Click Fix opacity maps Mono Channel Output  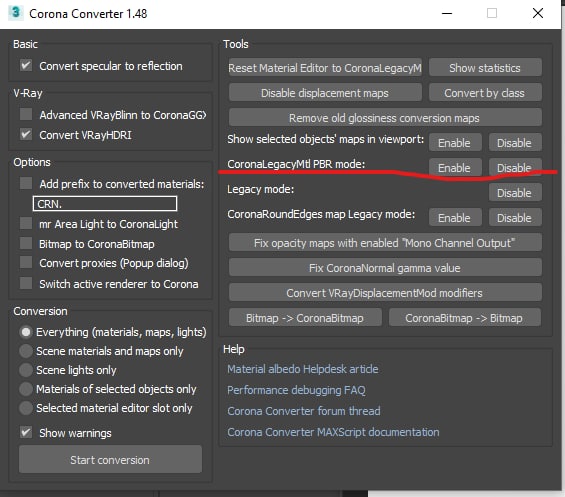click(x=385, y=242)
